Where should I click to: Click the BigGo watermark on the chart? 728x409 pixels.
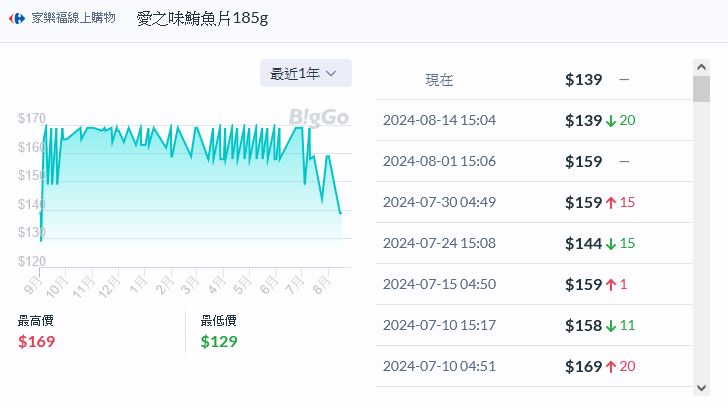[x=319, y=117]
